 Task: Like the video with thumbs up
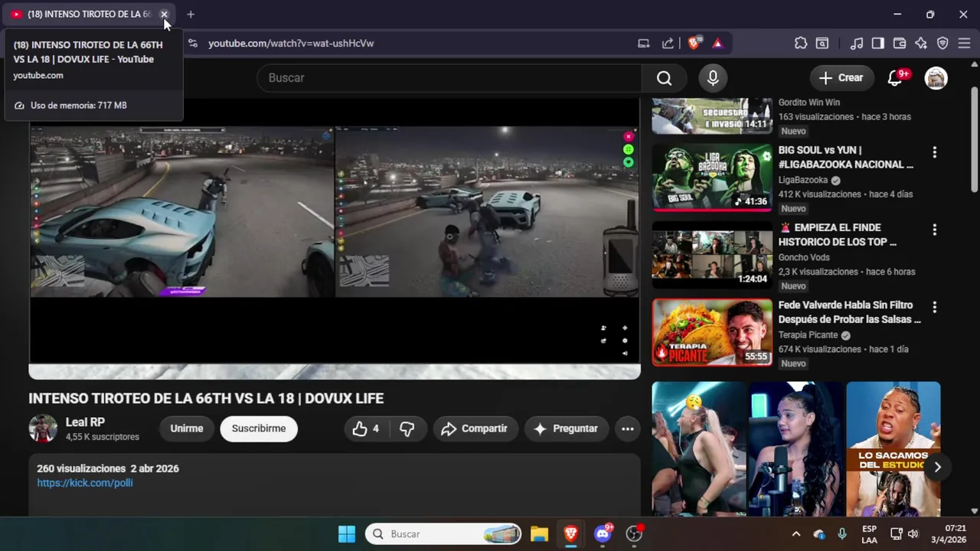click(x=366, y=429)
